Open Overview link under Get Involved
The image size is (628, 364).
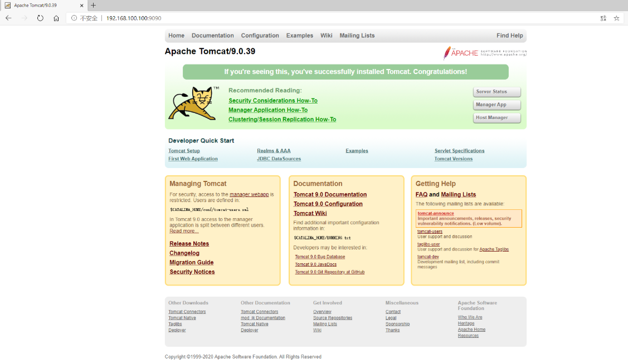pyautogui.click(x=322, y=312)
